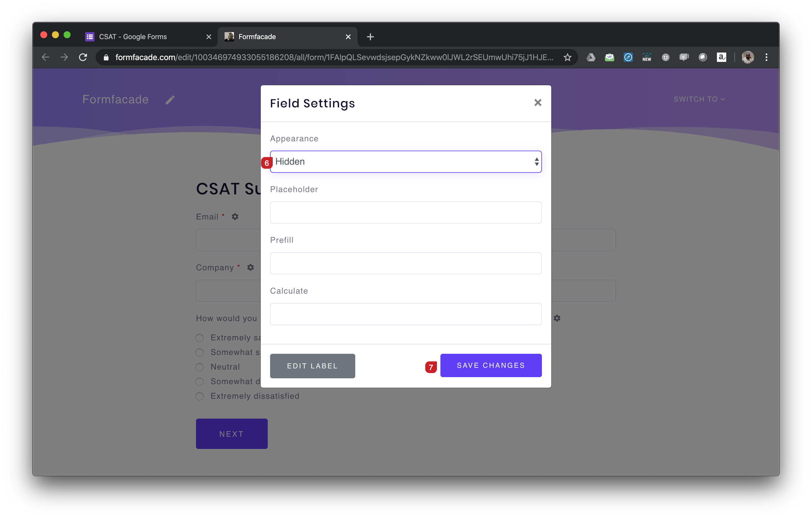Close the Field Settings dialog
This screenshot has width=812, height=519.
click(x=538, y=102)
